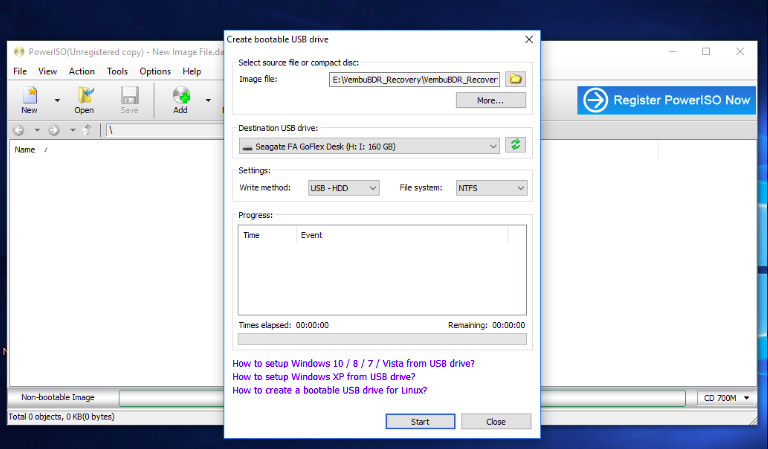Viewport: 768px width, 449px height.
Task: Open the Tools menu in PowerISO
Action: click(x=117, y=71)
